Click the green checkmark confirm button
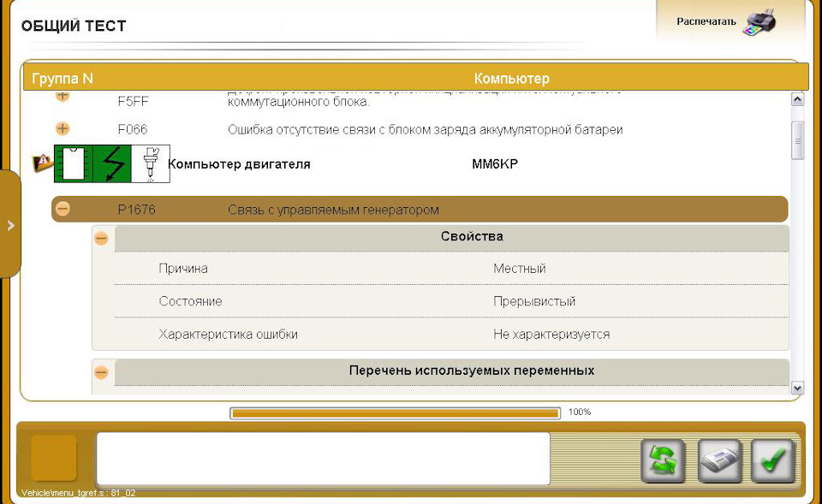Viewport: 822px width, 504px height. point(773,461)
